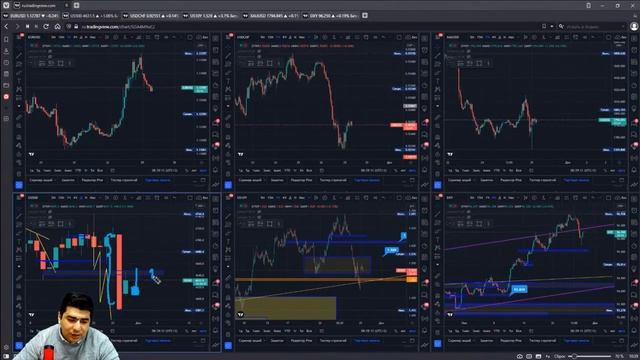Image resolution: width=640 pixels, height=360 pixels.
Task: Set Все range on USDCHF chart
Action: click(309, 170)
